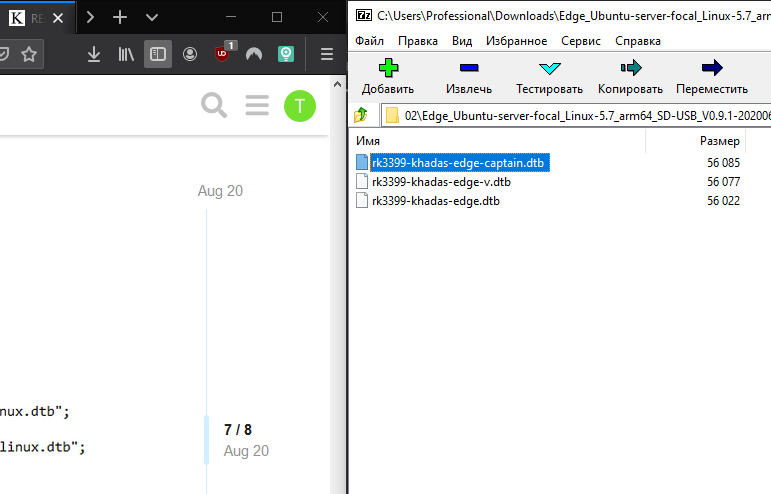Image resolution: width=771 pixels, height=494 pixels.
Task: Expand the list all tabs dropdown
Action: (x=152, y=18)
